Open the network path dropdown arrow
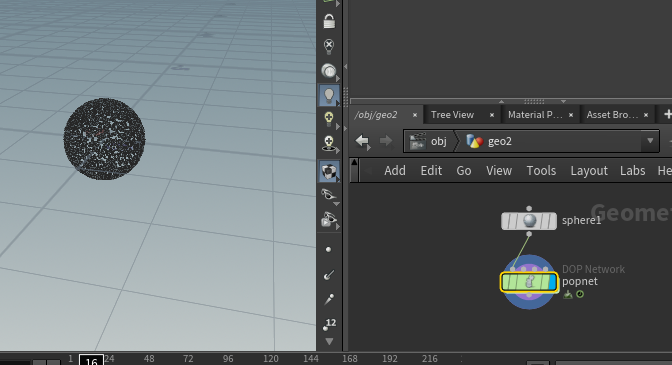 coord(650,141)
